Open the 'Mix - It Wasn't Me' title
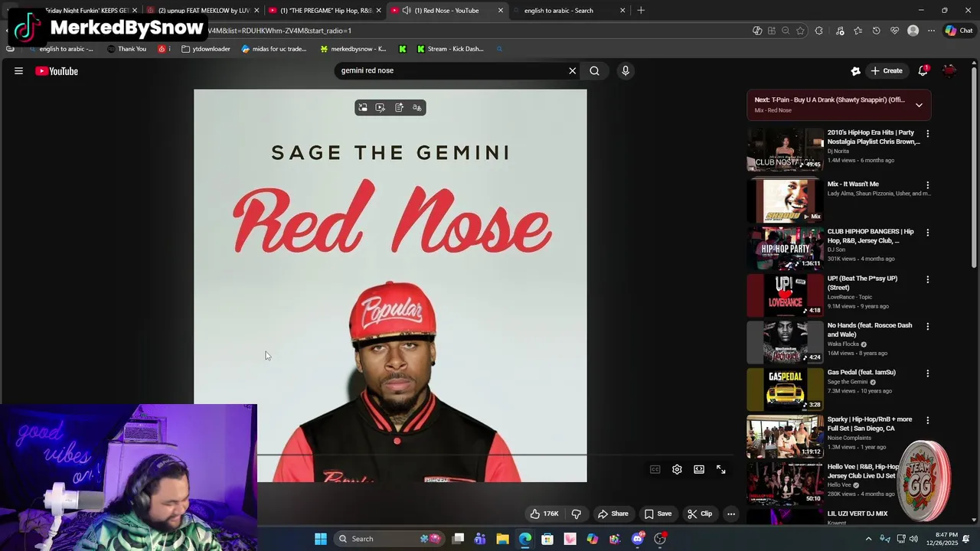 coord(853,184)
